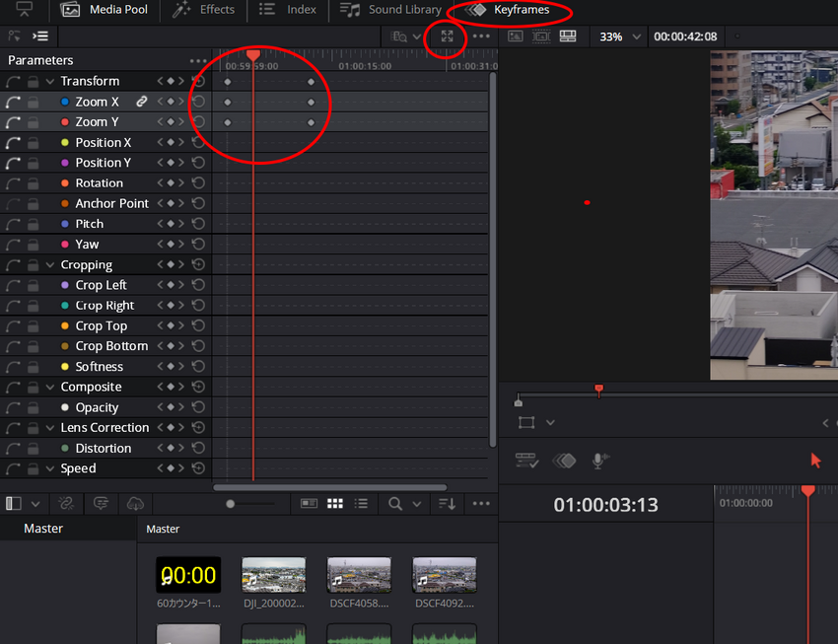The width and height of the screenshot is (838, 644).
Task: Open bin list dropdown chevron
Action: coord(35,504)
